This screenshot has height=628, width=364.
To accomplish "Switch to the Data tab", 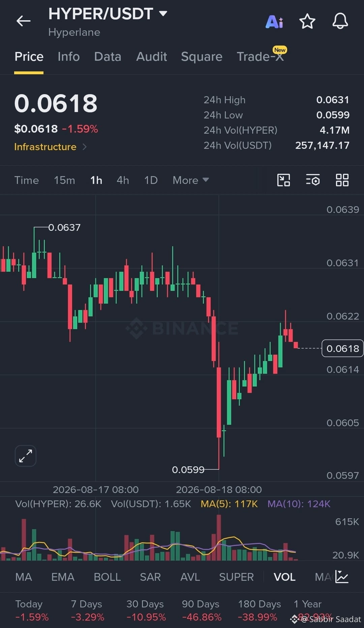I will (108, 57).
